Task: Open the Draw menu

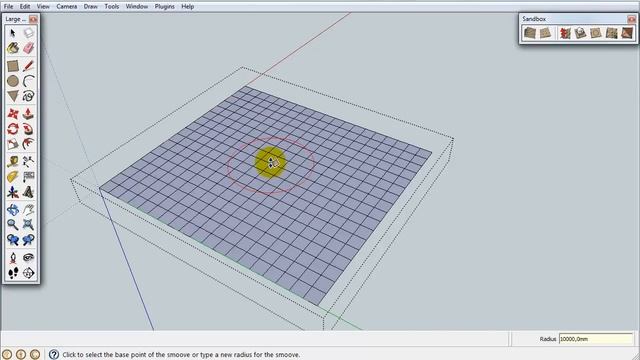Action: (91, 7)
